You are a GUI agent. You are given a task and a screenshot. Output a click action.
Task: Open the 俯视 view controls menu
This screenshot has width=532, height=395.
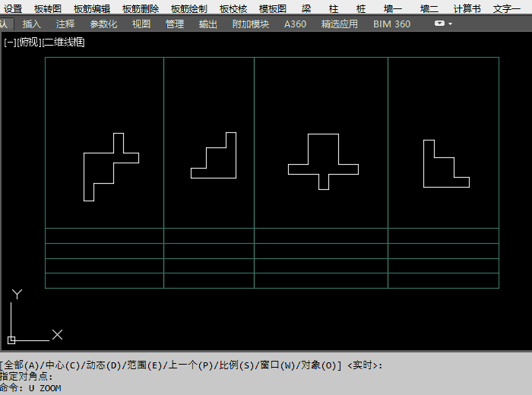[30, 43]
